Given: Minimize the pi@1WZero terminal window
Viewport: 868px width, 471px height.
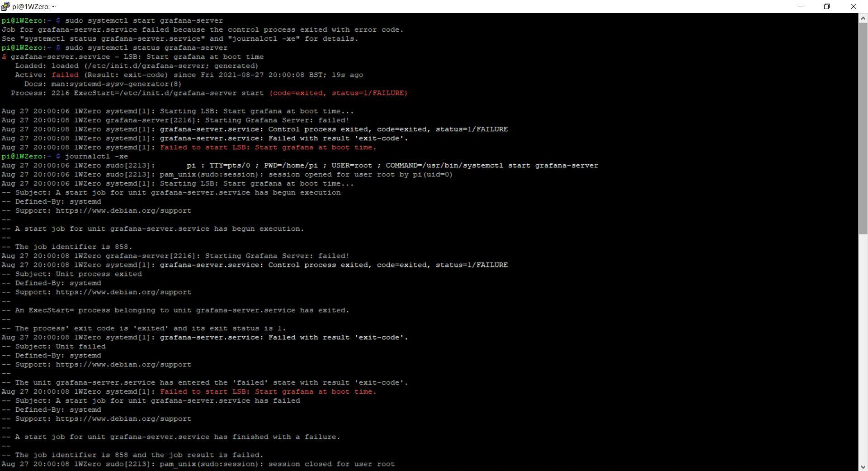Looking at the screenshot, I should (x=801, y=6).
